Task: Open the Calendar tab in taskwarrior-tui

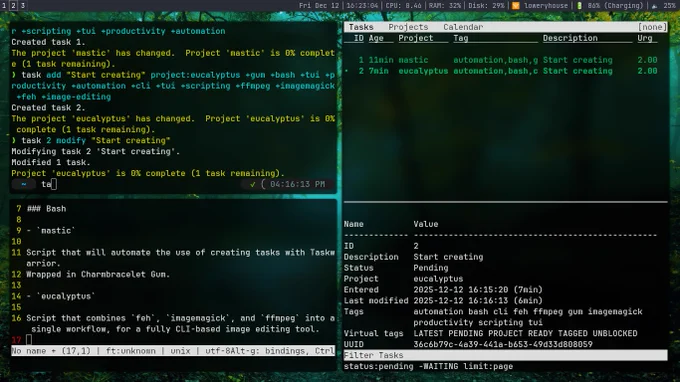Action: coord(463,27)
